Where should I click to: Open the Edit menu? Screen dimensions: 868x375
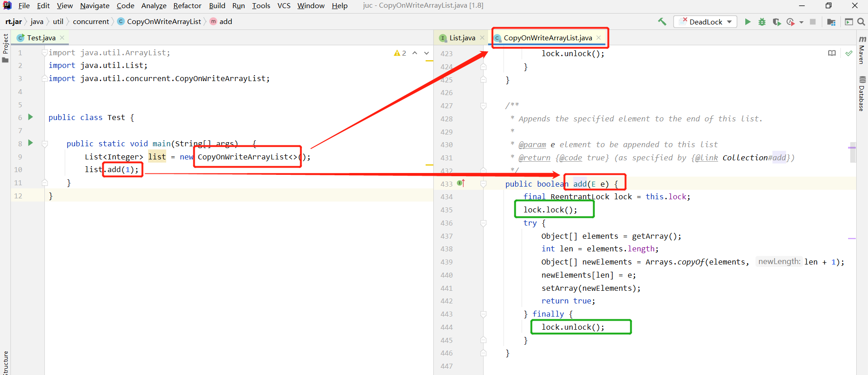43,5
